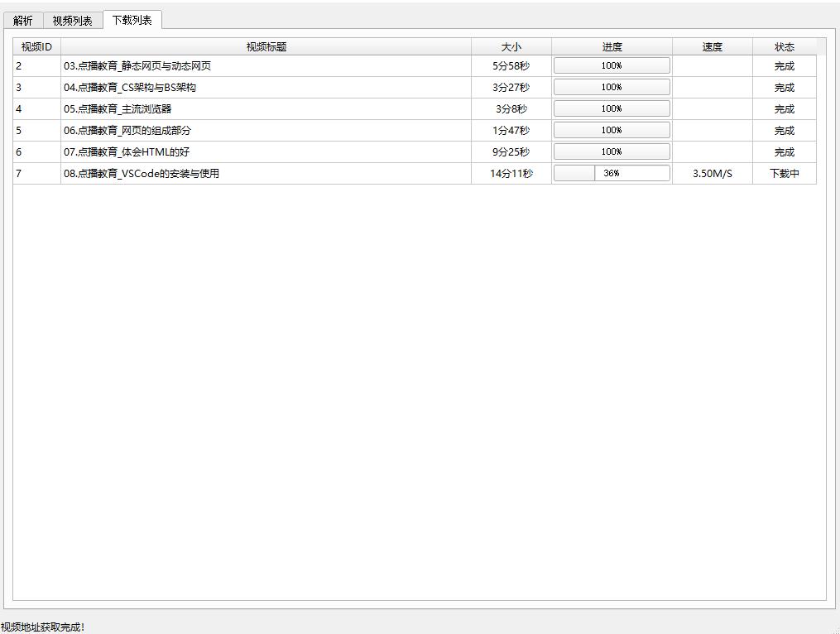Select the 下载列表 tab
This screenshot has width=840, height=634.
pyautogui.click(x=132, y=20)
